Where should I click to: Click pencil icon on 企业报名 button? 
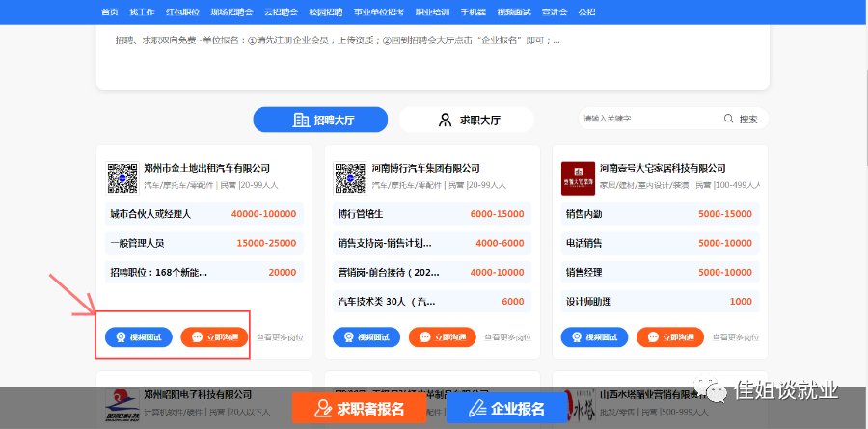tap(476, 409)
